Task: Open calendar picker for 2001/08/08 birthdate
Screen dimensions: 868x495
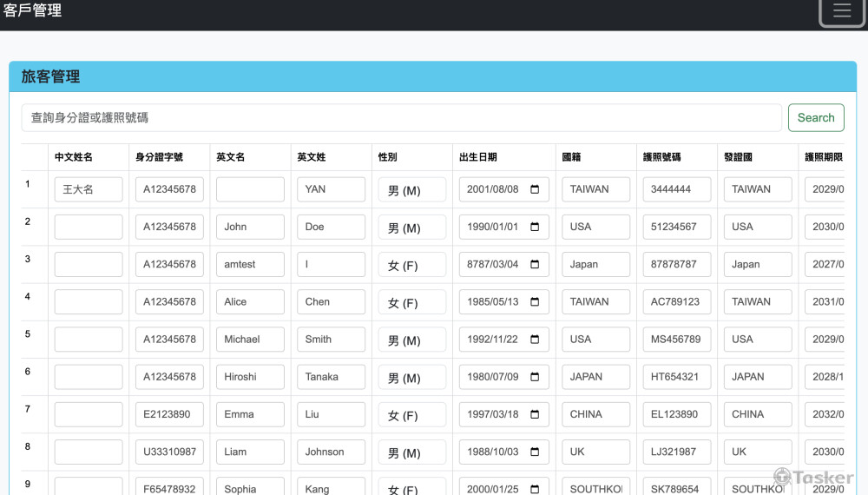Action: coord(535,189)
